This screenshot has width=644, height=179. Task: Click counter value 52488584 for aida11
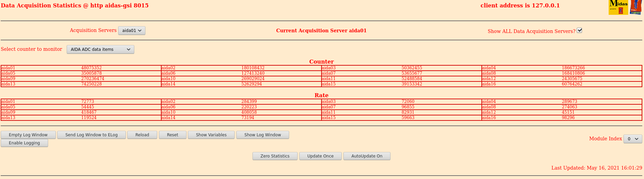(x=412, y=79)
